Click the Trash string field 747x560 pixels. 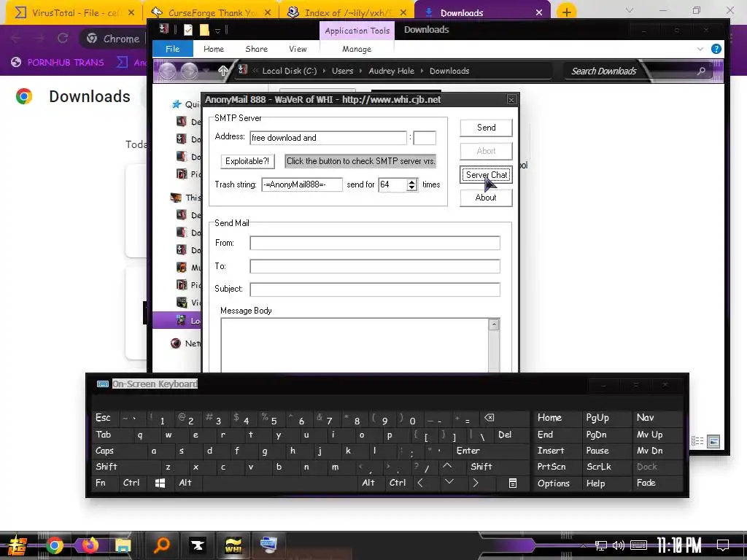(x=301, y=184)
